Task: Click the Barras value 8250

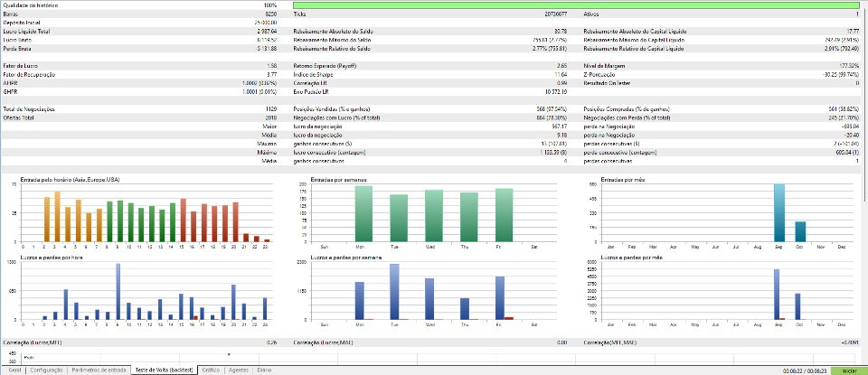Action: 271,14
